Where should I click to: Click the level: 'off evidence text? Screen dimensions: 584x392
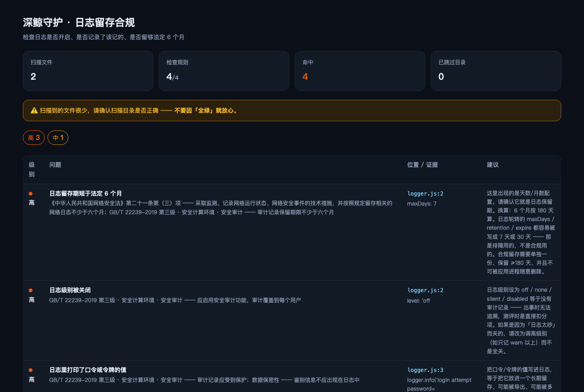[419, 300]
